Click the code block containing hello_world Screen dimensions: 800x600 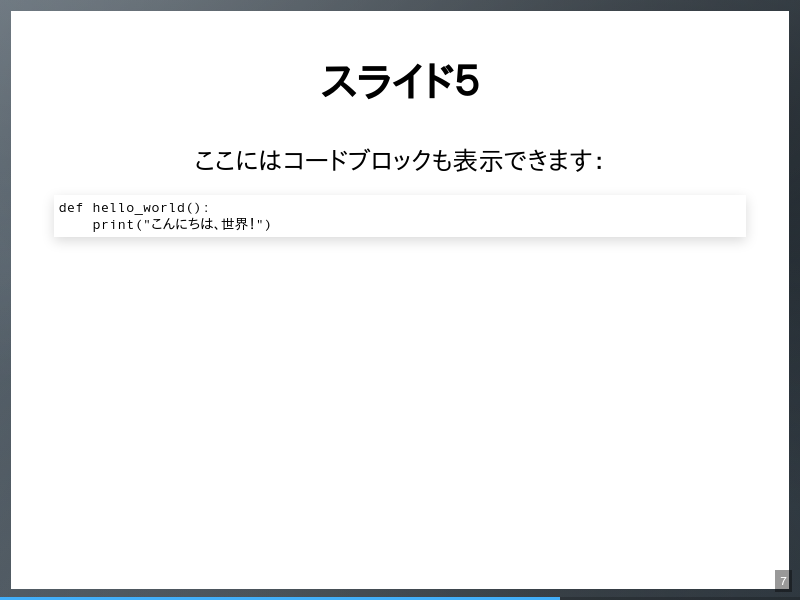(400, 216)
